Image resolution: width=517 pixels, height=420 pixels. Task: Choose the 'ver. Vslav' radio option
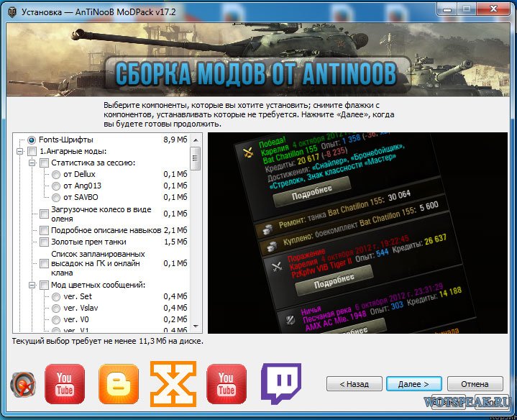tap(56, 308)
